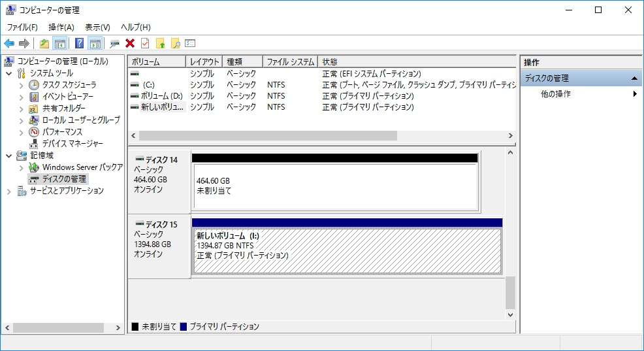Image resolution: width=644 pixels, height=351 pixels.
Task: Expand ローカル ユーザーとグループ node
Action: [21, 121]
